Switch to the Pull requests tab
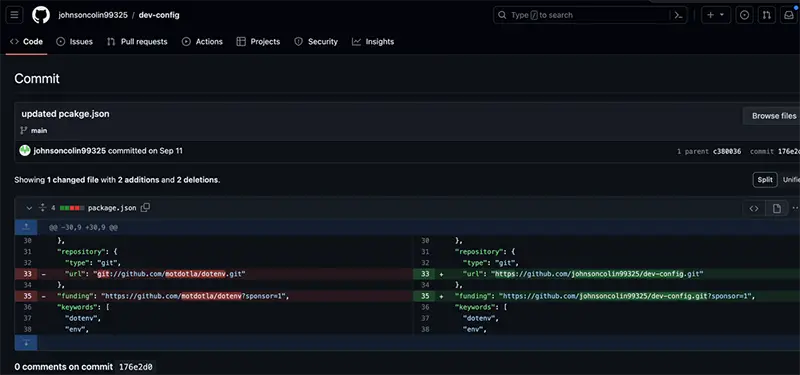800x375 pixels. (137, 42)
